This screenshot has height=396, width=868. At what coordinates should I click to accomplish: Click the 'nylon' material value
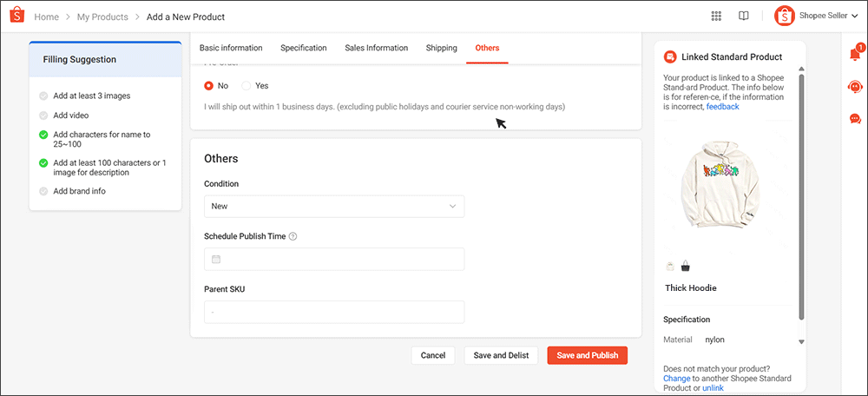click(x=714, y=340)
